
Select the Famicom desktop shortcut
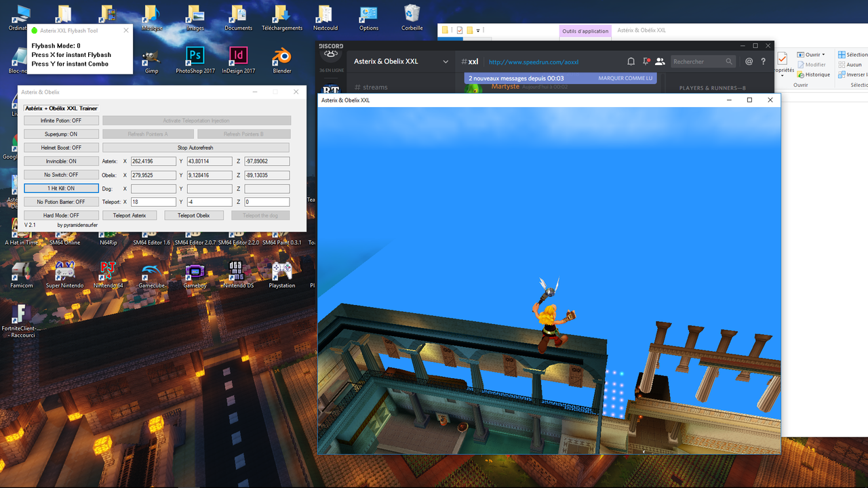pyautogui.click(x=21, y=276)
